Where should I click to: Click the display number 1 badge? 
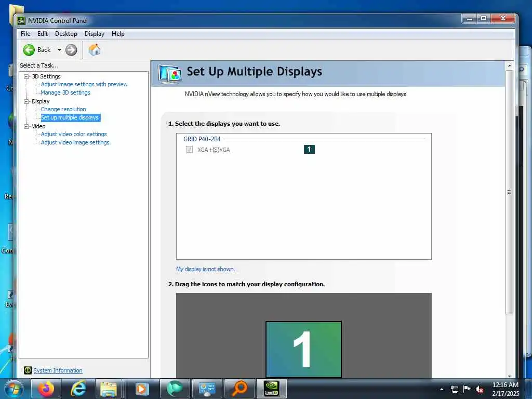(309, 149)
